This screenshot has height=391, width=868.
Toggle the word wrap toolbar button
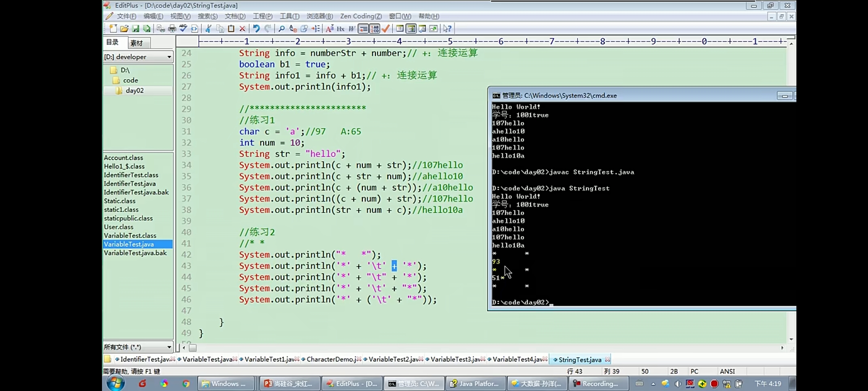[363, 29]
